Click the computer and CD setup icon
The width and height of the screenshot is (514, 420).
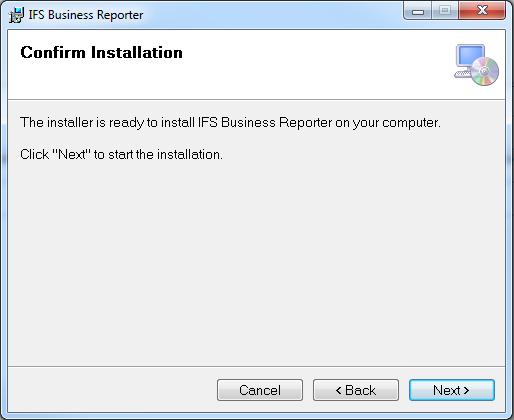coord(476,65)
